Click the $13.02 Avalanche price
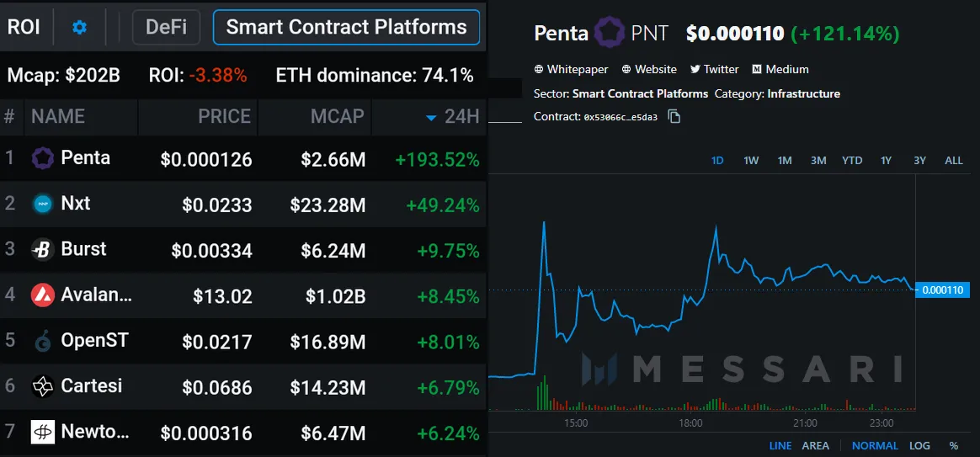 tap(222, 296)
